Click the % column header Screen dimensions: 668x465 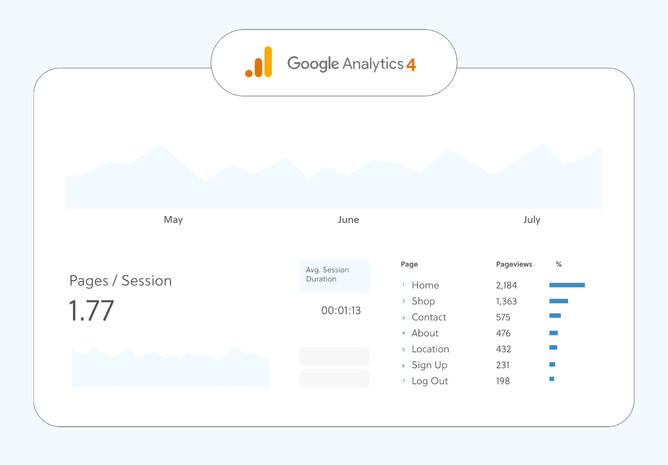pos(559,264)
